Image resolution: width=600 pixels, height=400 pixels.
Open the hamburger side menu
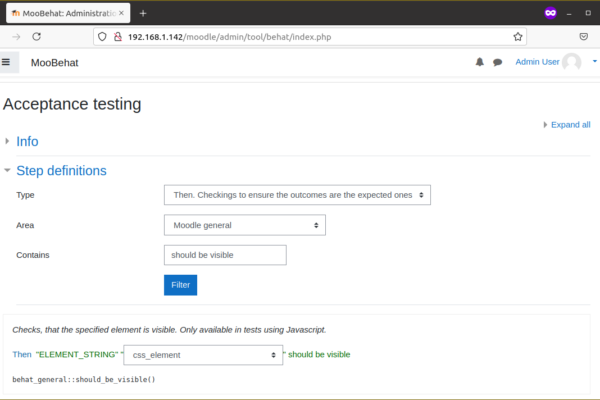(x=6, y=62)
